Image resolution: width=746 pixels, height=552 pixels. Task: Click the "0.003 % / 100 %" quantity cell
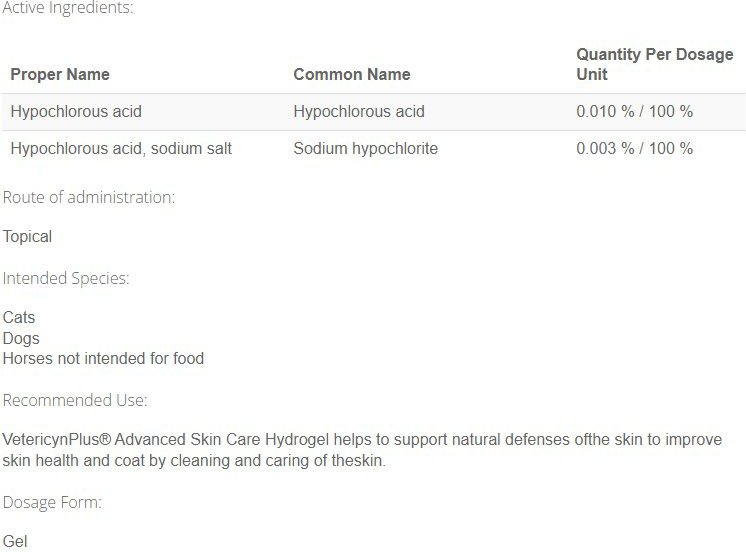click(634, 148)
